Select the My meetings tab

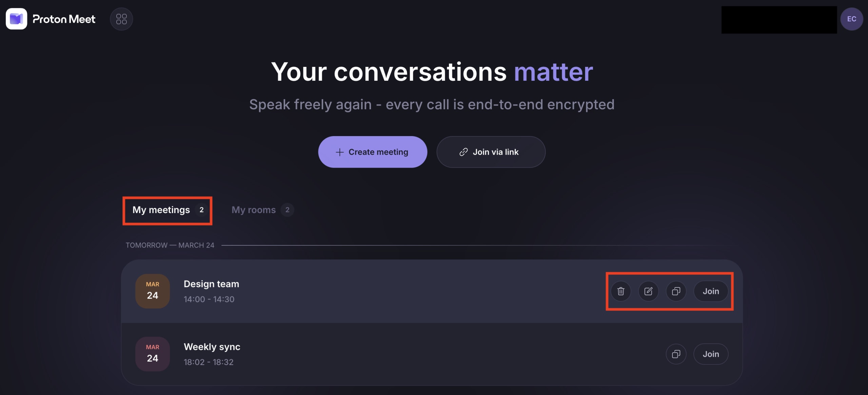(x=161, y=210)
